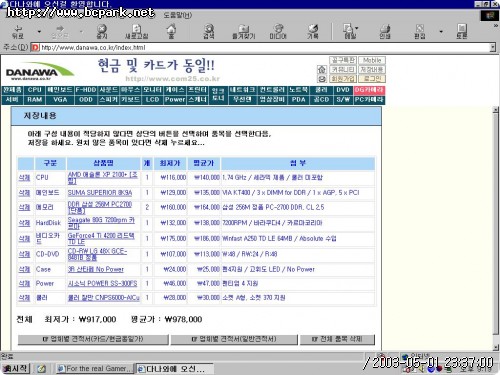Click the page icon in the address bar
The height and width of the screenshot is (375, 500).
(x=35, y=48)
